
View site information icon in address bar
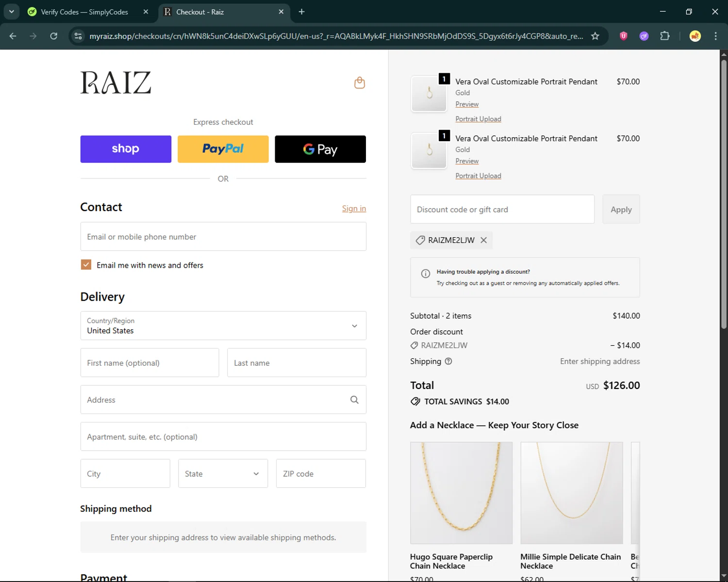(x=78, y=36)
